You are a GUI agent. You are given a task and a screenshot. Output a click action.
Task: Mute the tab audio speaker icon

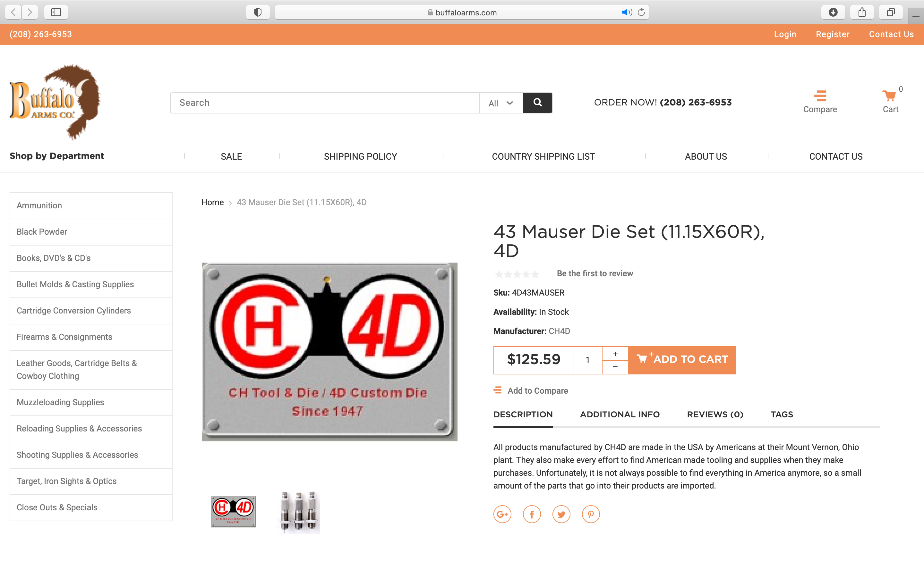[x=626, y=12]
